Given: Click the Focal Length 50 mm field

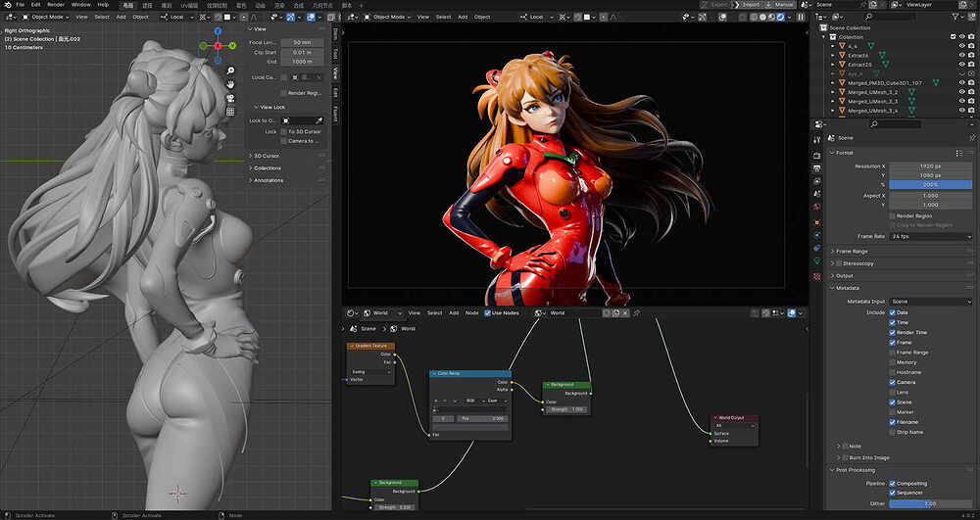Looking at the screenshot, I should pyautogui.click(x=302, y=42).
